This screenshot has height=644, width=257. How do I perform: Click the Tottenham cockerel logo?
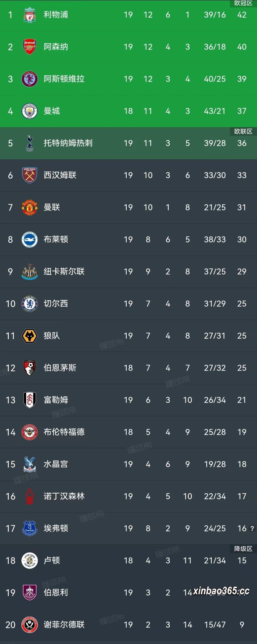click(30, 143)
